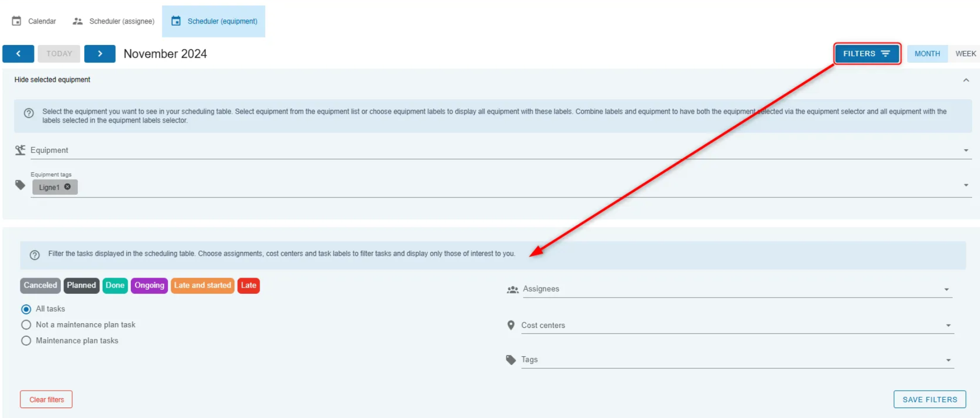Image resolution: width=980 pixels, height=418 pixels.
Task: Click the Calendar tab icon
Action: (17, 21)
